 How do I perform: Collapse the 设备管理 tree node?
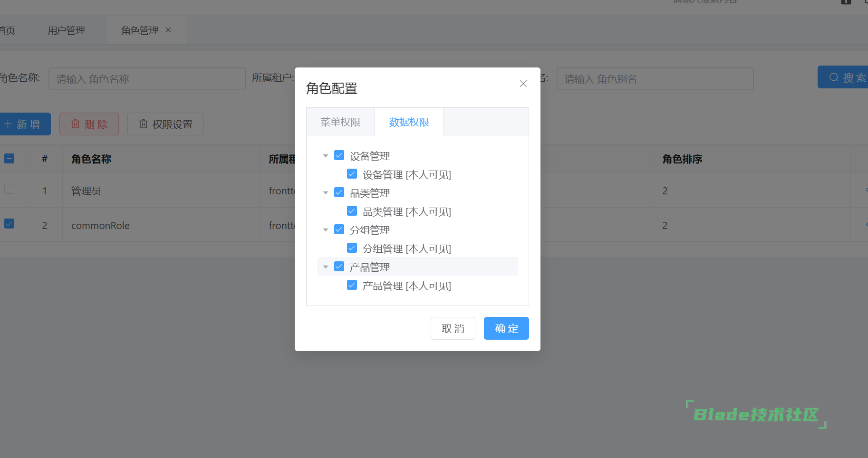(x=325, y=155)
